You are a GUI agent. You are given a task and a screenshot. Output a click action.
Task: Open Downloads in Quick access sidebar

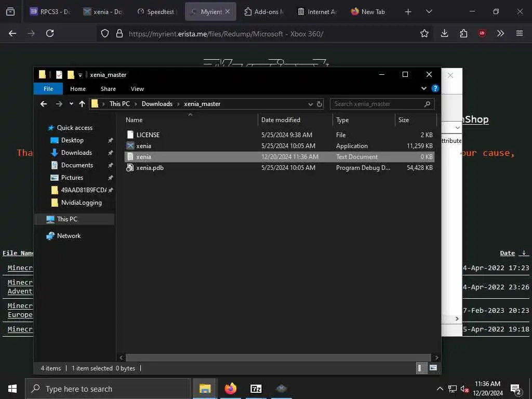(76, 153)
